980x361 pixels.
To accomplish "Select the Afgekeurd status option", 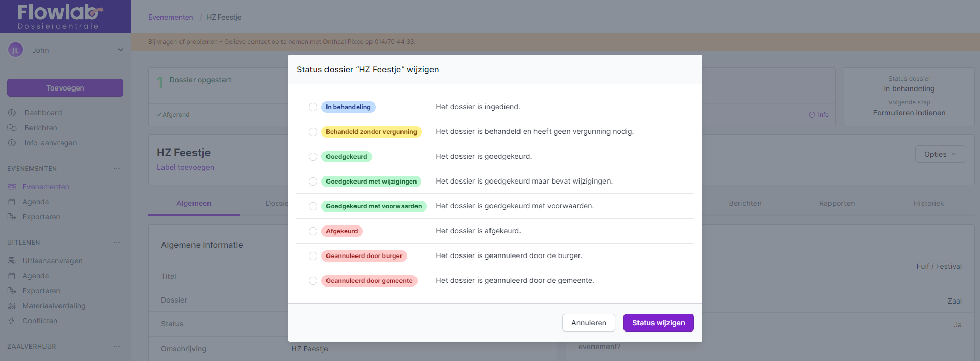I will 313,231.
